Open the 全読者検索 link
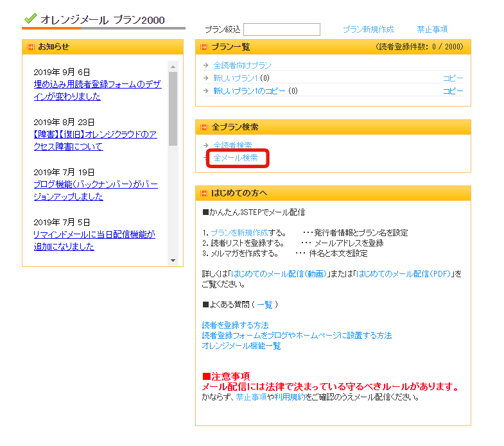Image resolution: width=504 pixels, height=446 pixels. (x=232, y=145)
